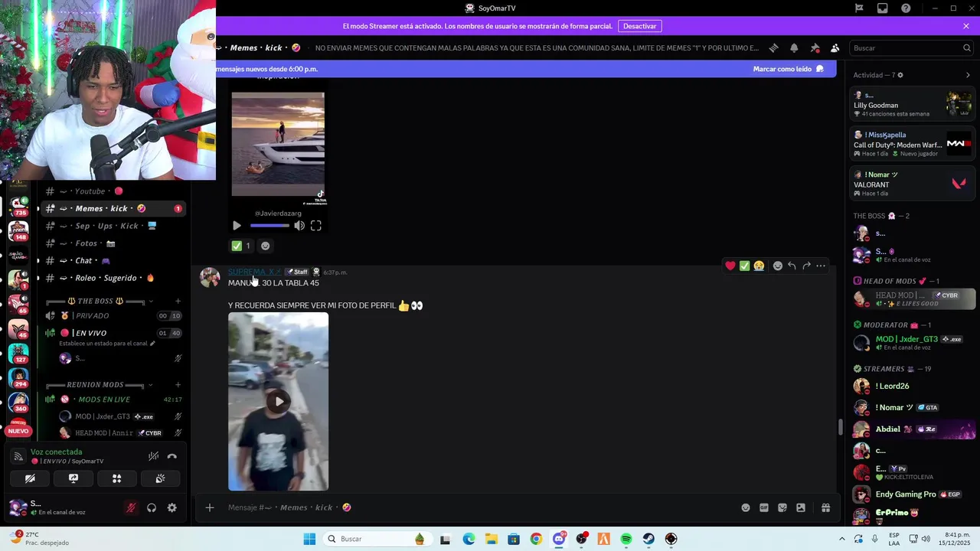Dismiss the streamer mode banner
Screen dimensions: 980x551
click(966, 26)
